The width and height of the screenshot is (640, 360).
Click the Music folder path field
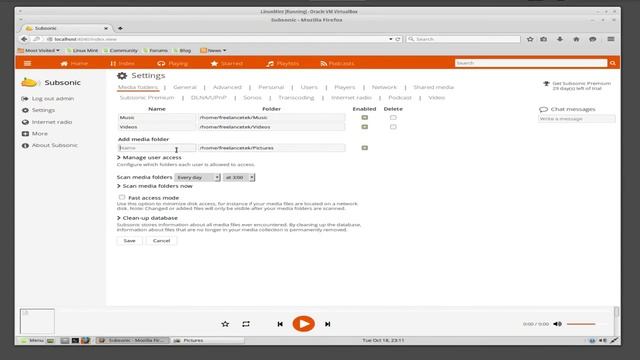[271, 118]
